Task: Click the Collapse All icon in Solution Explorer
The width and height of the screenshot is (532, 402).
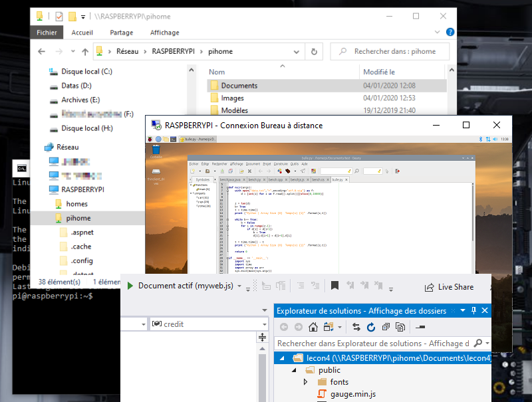Action: pyautogui.click(x=385, y=327)
